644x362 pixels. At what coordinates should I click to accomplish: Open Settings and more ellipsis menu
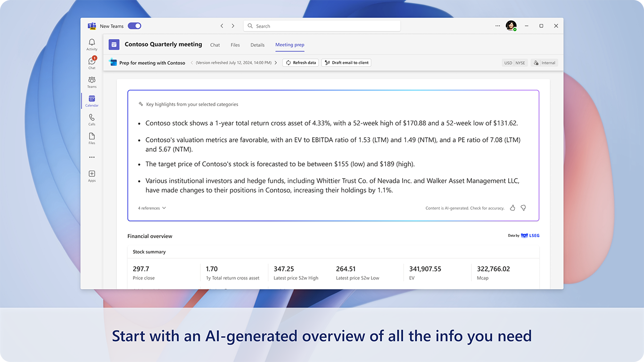pos(498,26)
